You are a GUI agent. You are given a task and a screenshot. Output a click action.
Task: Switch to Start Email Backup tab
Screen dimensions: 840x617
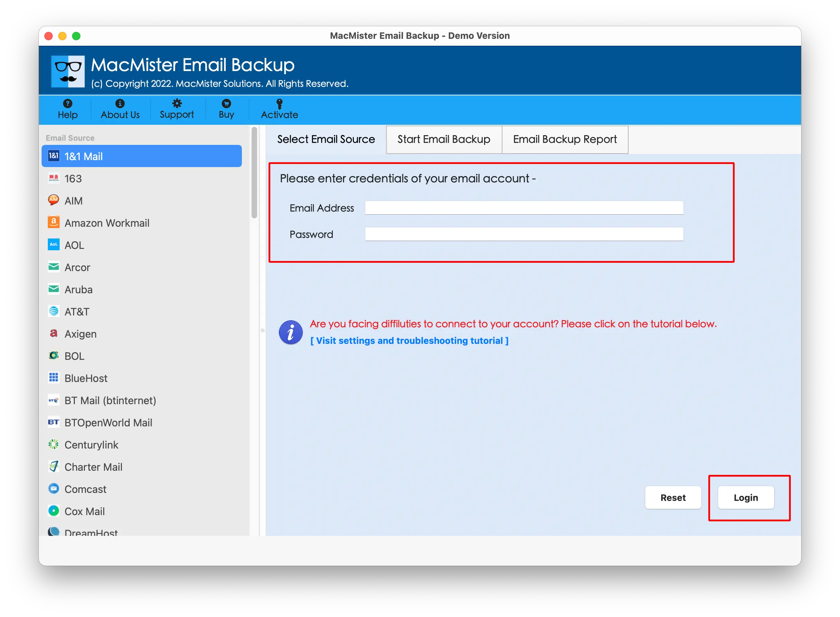pyautogui.click(x=444, y=139)
